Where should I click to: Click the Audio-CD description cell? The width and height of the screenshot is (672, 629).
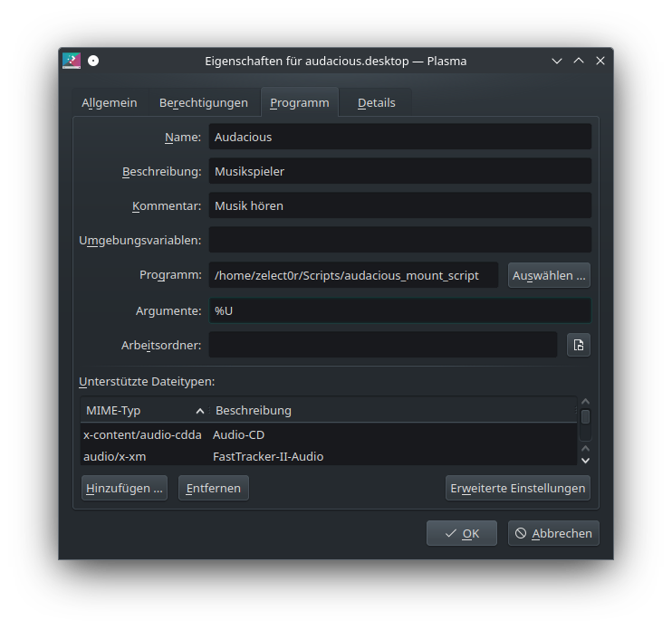(239, 435)
